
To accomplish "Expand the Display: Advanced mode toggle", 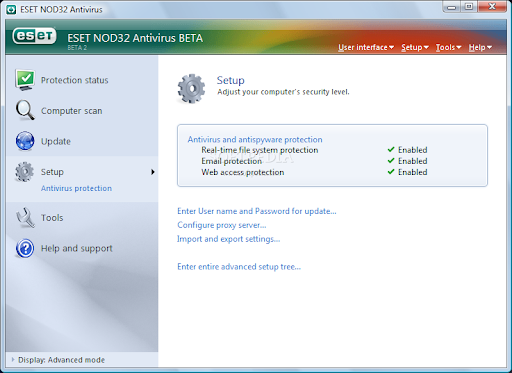I will [13, 359].
